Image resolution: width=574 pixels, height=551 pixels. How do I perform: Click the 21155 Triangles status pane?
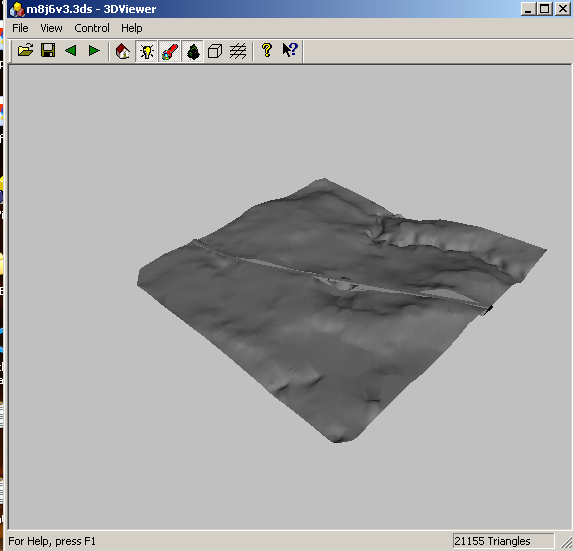[x=503, y=541]
